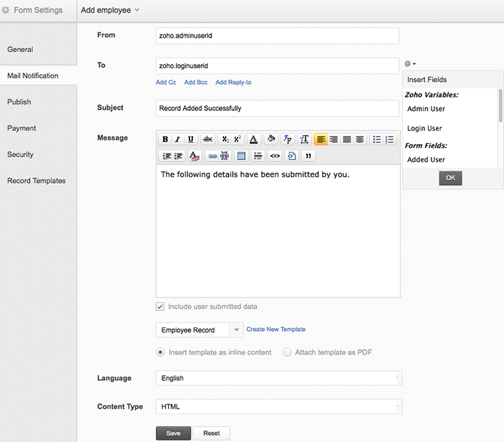Open the Security settings tab
The width and height of the screenshot is (504, 442).
click(x=20, y=154)
